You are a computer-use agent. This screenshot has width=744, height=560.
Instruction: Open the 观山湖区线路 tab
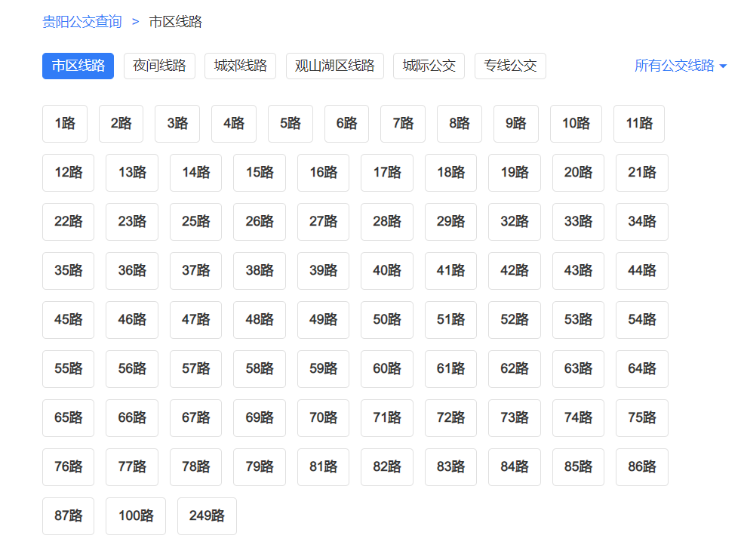pyautogui.click(x=334, y=66)
